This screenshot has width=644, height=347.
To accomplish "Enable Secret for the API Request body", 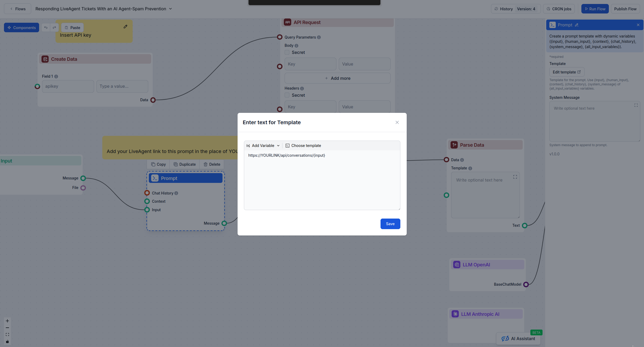I will [x=286, y=52].
